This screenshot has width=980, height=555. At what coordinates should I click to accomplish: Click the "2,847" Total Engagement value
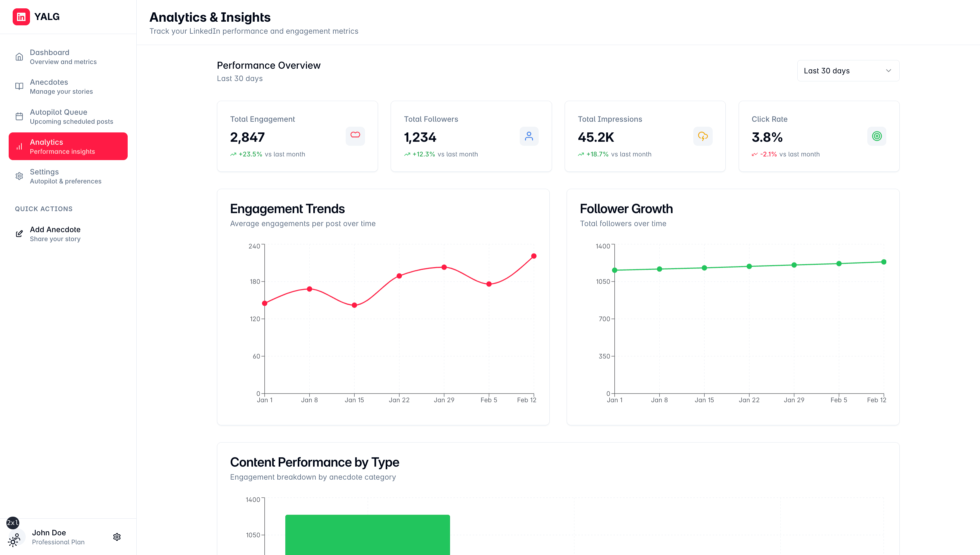pos(248,137)
